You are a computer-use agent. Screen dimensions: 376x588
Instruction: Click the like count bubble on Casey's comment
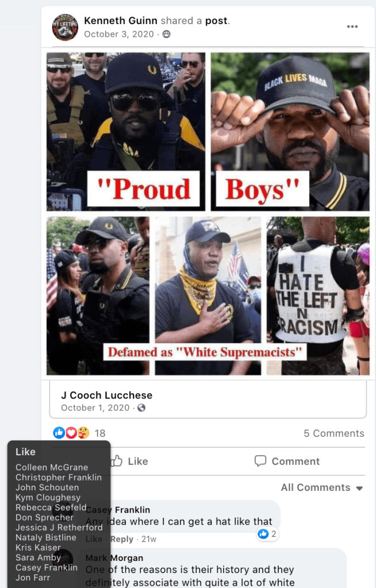coord(267,533)
